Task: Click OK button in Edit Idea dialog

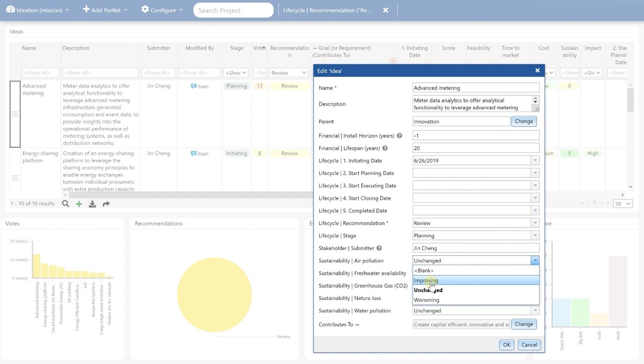Action: 506,344
